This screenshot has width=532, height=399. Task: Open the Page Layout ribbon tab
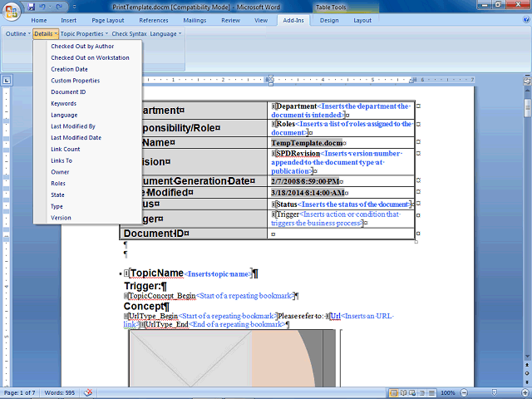click(x=108, y=20)
